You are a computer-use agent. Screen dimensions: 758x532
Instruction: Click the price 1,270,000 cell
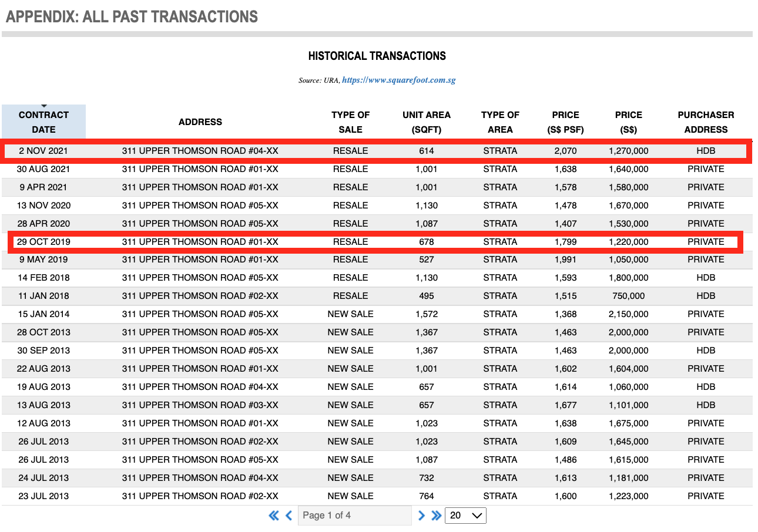click(629, 151)
